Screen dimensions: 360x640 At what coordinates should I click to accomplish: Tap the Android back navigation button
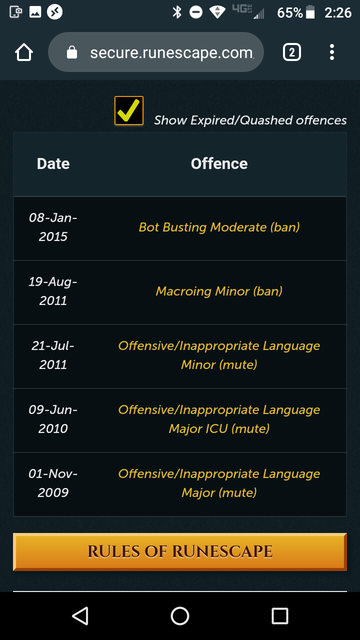(80, 616)
